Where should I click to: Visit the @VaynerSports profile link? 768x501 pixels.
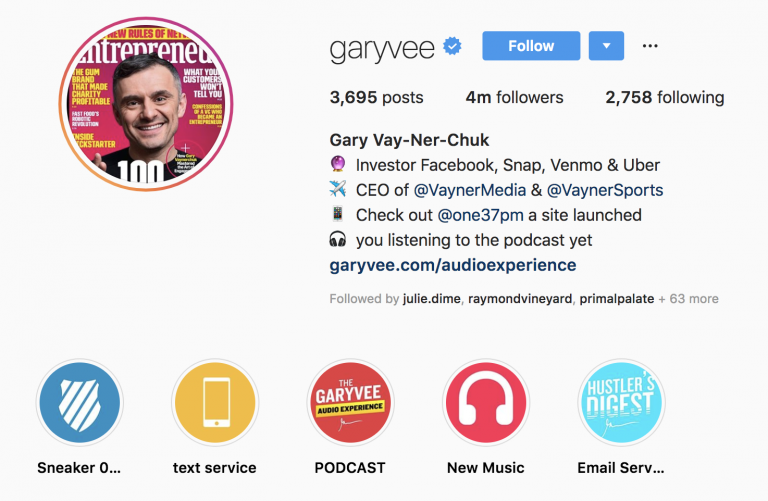point(605,190)
